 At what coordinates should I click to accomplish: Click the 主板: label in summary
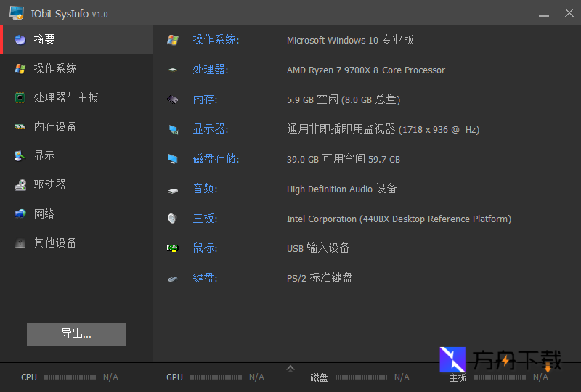pyautogui.click(x=206, y=219)
